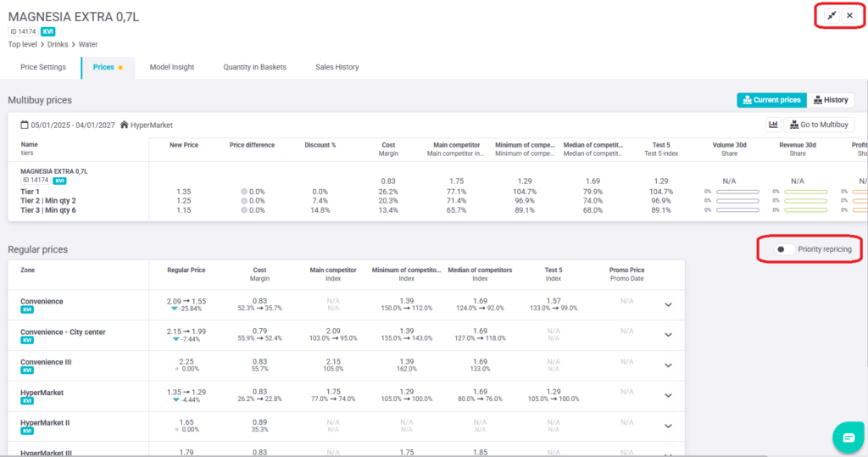Click the collapse window arrows icon
Image resolution: width=868 pixels, height=457 pixels.
pyautogui.click(x=832, y=16)
